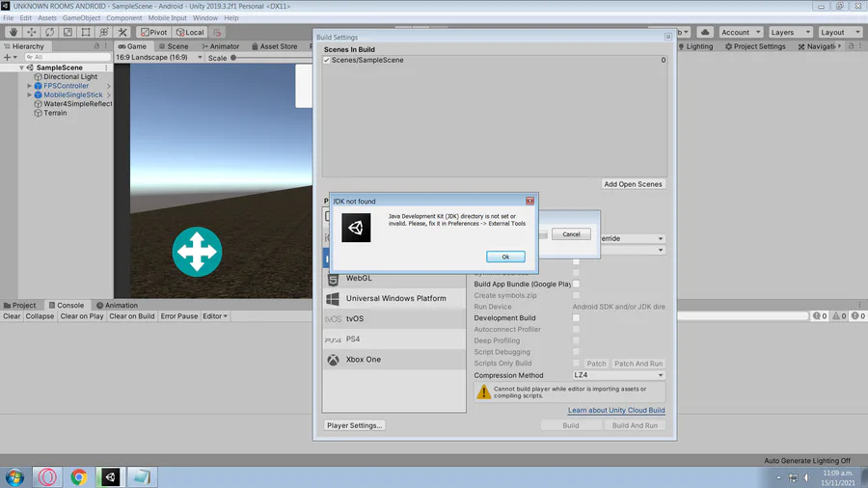Open the GameObject menu
868x488 pixels.
click(81, 17)
